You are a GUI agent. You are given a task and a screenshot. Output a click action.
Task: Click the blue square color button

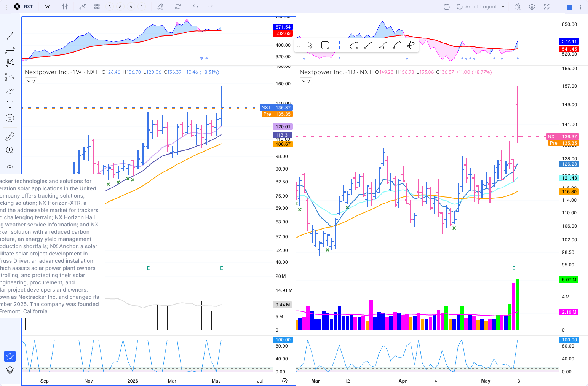[570, 7]
